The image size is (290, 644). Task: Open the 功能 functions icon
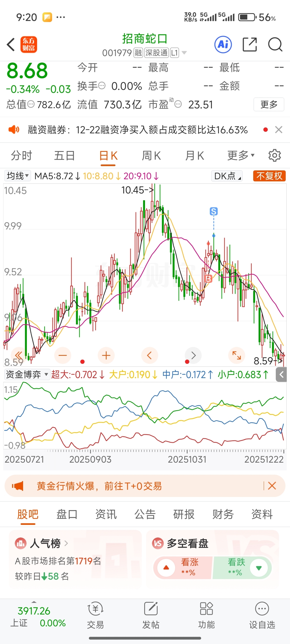coord(206,609)
